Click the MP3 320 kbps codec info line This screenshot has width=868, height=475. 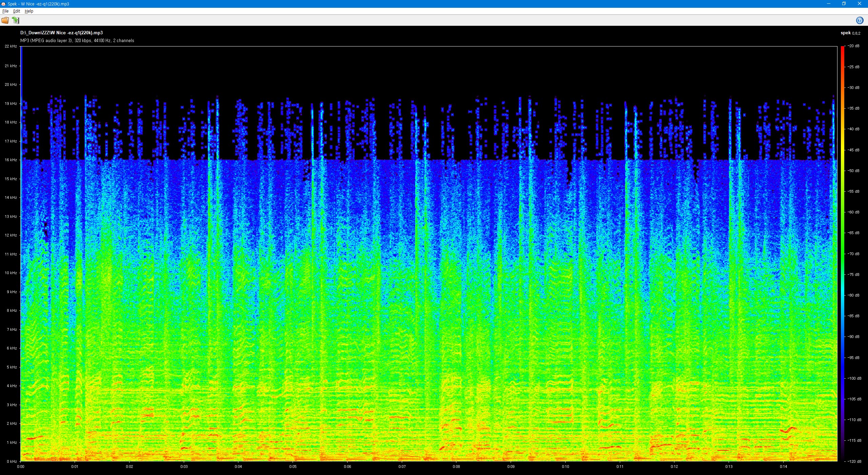click(x=77, y=41)
